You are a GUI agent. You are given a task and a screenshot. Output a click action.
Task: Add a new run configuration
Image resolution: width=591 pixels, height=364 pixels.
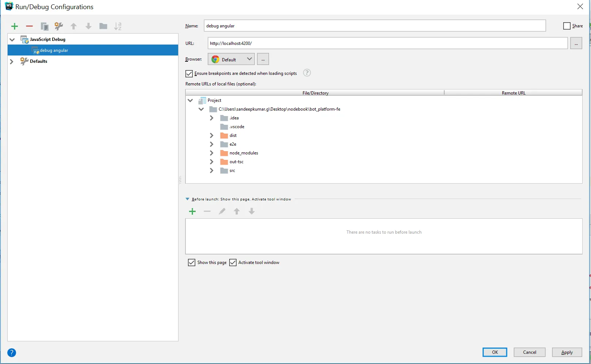15,26
